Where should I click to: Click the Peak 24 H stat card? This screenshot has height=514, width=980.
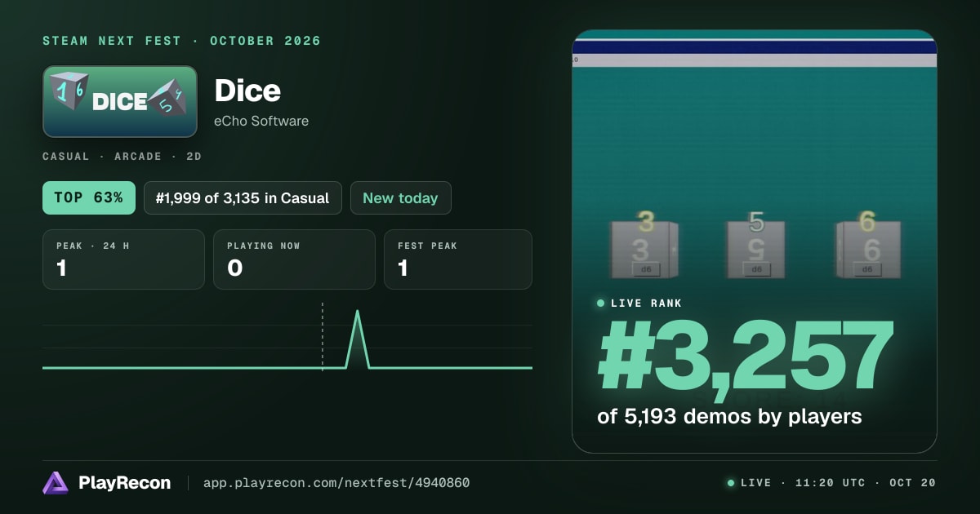pos(123,259)
